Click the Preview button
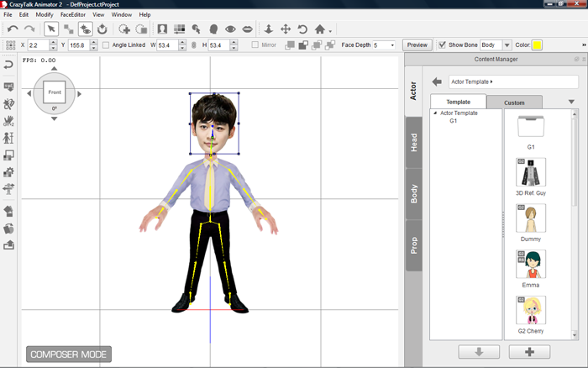This screenshot has width=588, height=368. tap(417, 45)
